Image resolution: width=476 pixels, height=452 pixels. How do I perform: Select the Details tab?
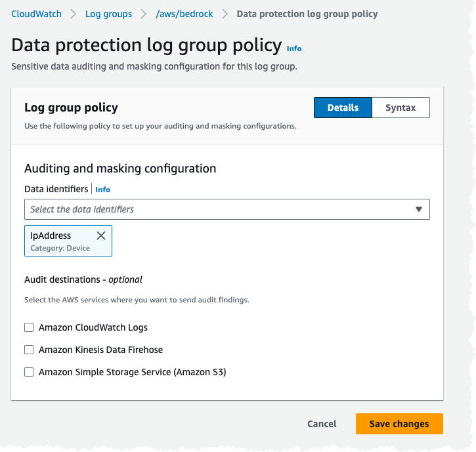[343, 108]
